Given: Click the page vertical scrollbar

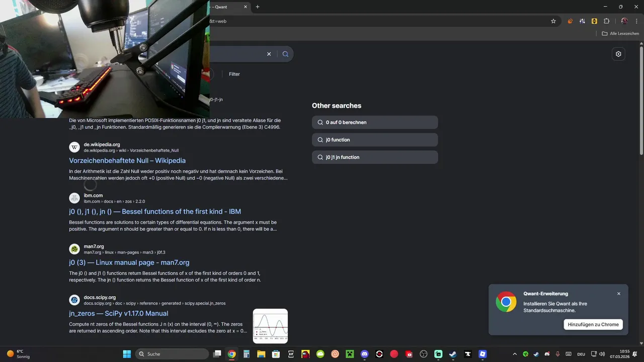Looking at the screenshot, I should pos(641,101).
